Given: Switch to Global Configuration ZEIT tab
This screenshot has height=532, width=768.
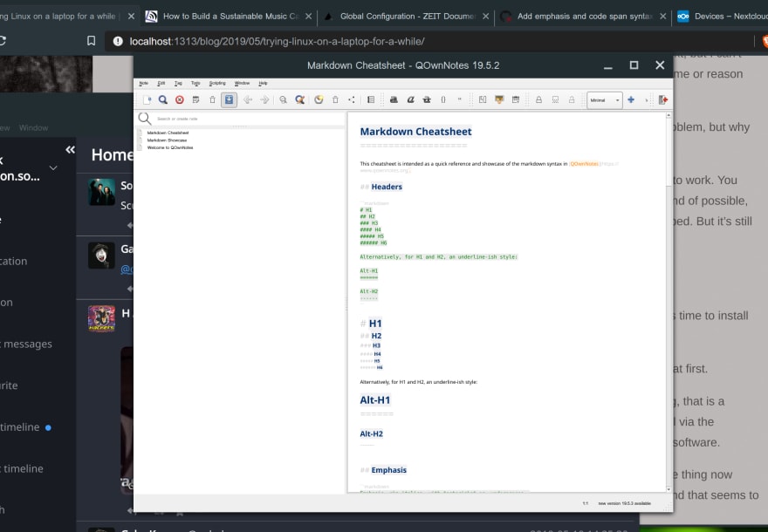Looking at the screenshot, I should click(x=407, y=17).
